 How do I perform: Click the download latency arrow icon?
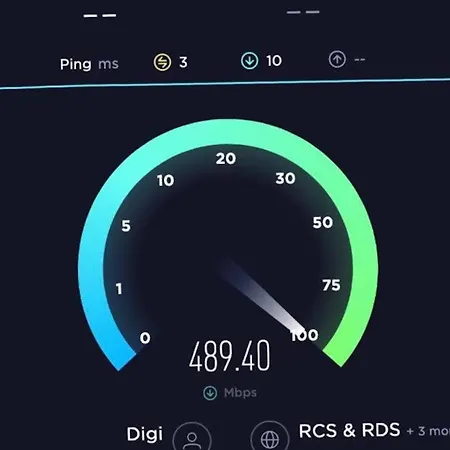[x=249, y=61]
